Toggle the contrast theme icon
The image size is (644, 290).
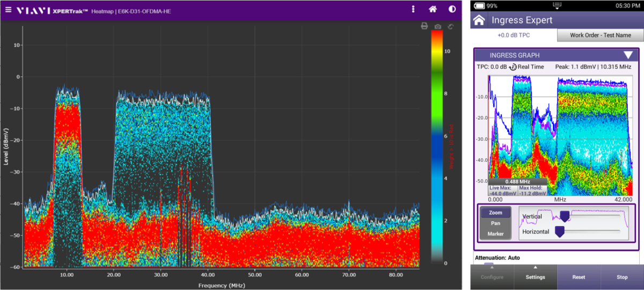pyautogui.click(x=452, y=9)
